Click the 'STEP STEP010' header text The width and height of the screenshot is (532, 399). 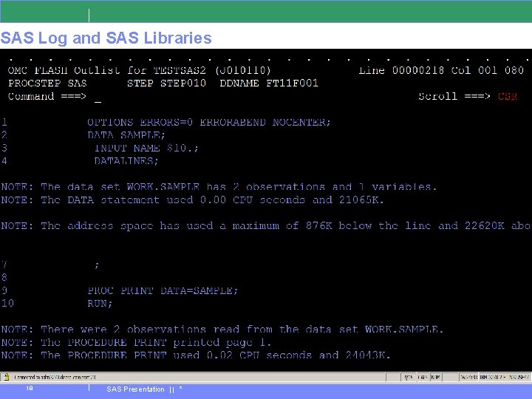pyautogui.click(x=166, y=83)
